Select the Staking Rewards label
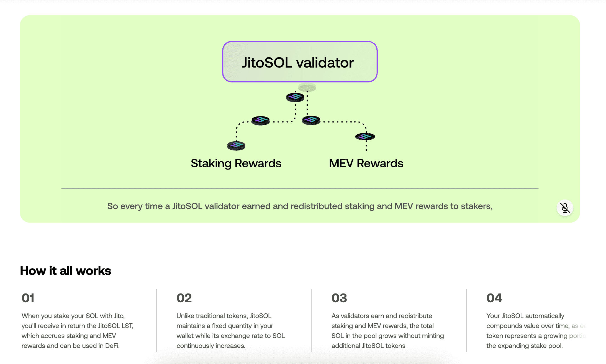Image resolution: width=606 pixels, height=364 pixels. (x=236, y=163)
